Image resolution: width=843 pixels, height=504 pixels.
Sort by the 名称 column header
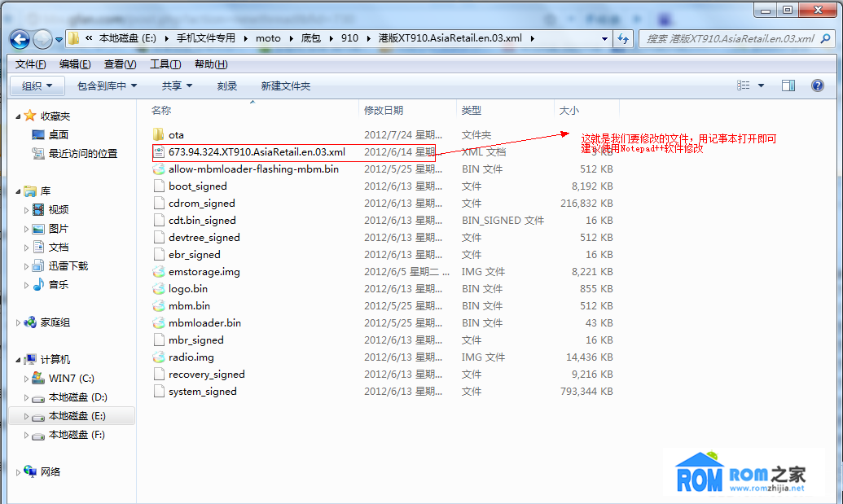click(x=161, y=110)
